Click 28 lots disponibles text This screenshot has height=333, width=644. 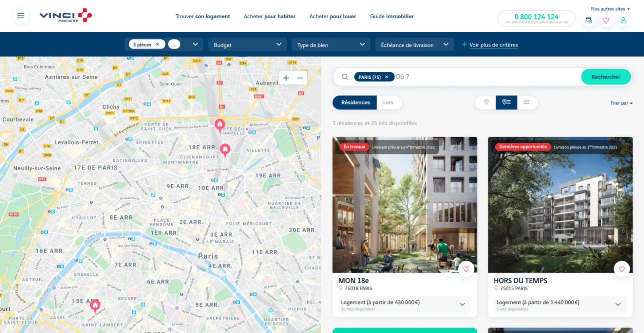point(358,309)
